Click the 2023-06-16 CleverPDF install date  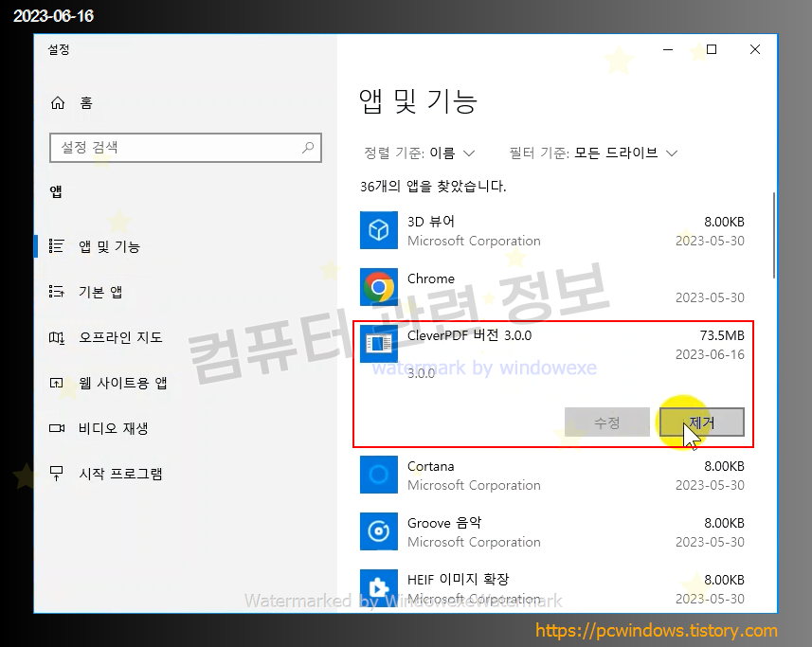[x=710, y=354]
